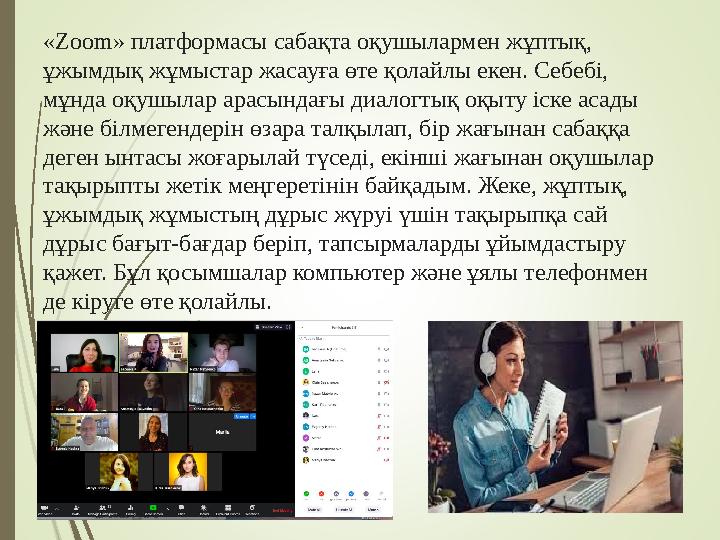Viewport: 720px width, 540px height.
Task: Click the purple 'more' reaction icon
Action: tap(366, 494)
